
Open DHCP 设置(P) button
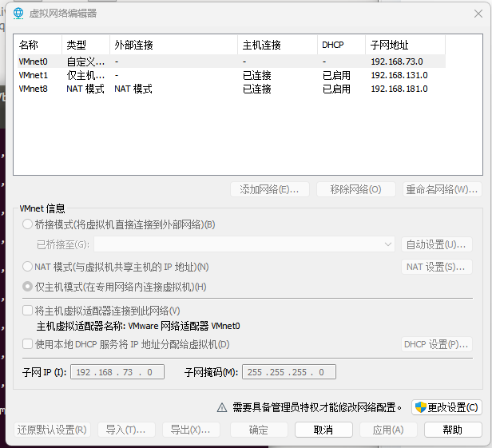(437, 344)
